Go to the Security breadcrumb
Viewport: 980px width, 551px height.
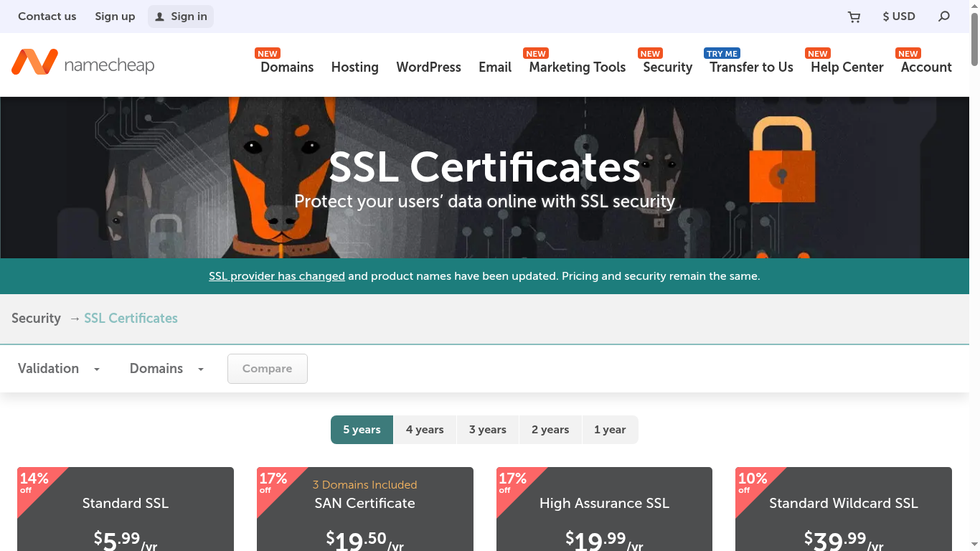tap(36, 319)
